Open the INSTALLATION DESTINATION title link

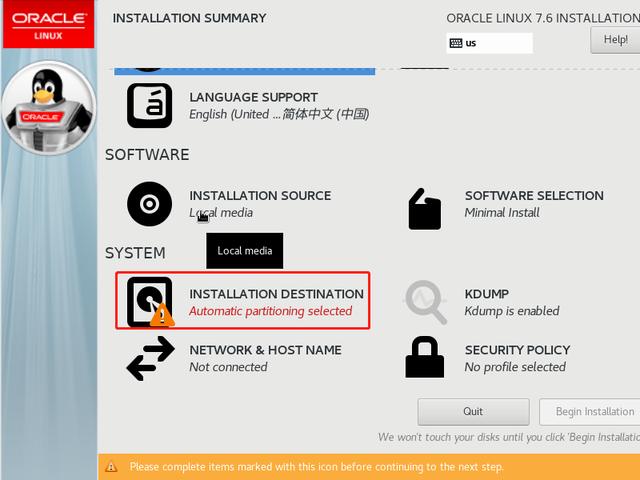click(276, 294)
